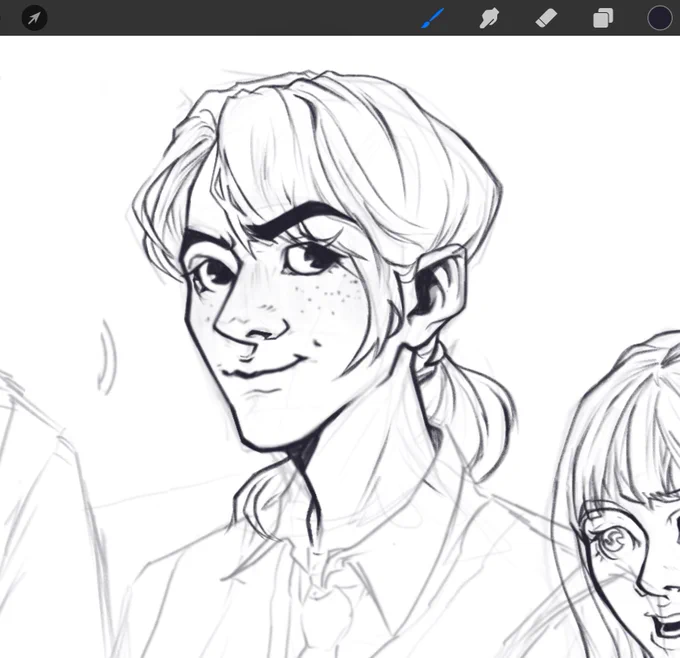Select the arrow transform tool
The width and height of the screenshot is (680, 658).
click(34, 18)
